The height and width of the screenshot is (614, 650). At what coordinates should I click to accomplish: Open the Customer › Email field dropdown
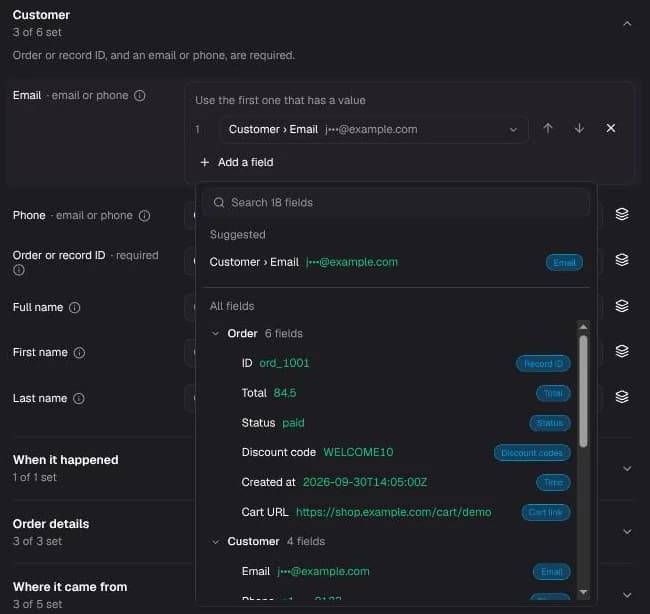(373, 130)
